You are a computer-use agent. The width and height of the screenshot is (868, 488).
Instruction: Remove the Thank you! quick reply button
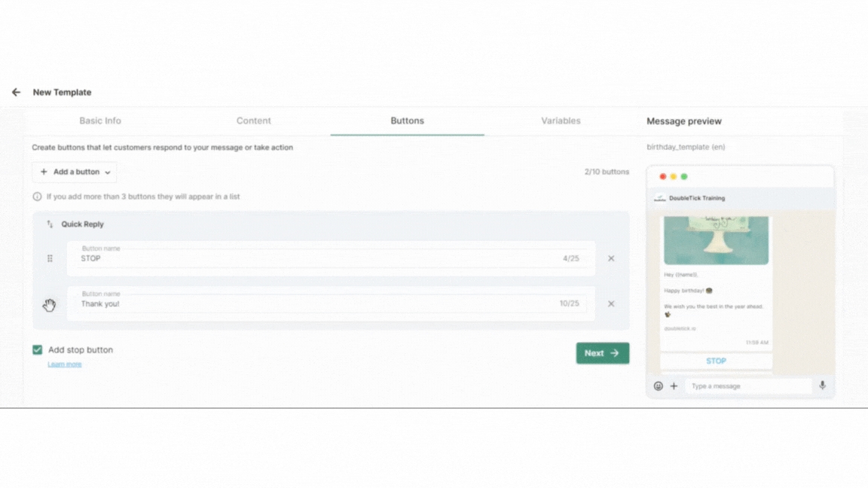[x=611, y=304]
